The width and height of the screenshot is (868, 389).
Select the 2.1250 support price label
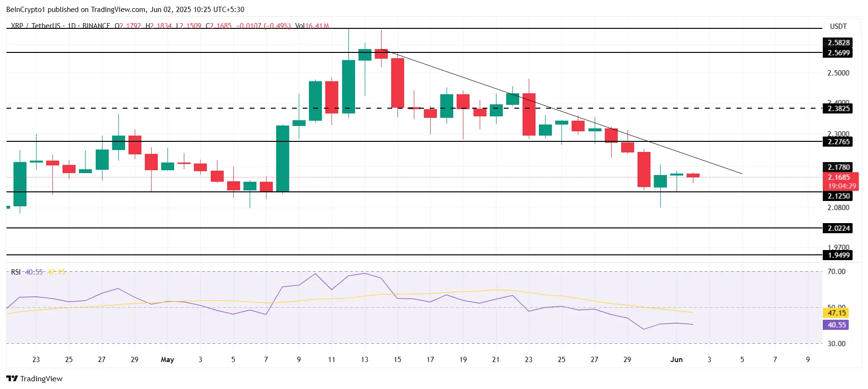tap(838, 196)
